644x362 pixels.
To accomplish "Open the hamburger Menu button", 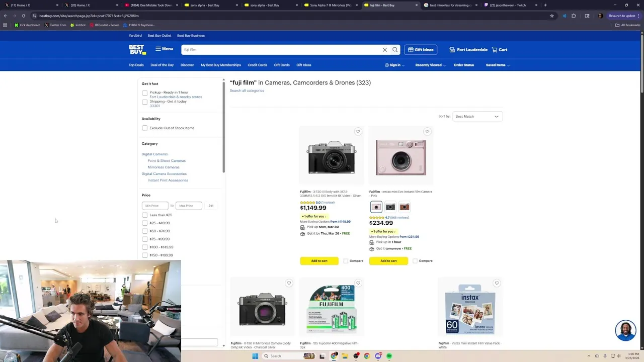I will tap(164, 49).
